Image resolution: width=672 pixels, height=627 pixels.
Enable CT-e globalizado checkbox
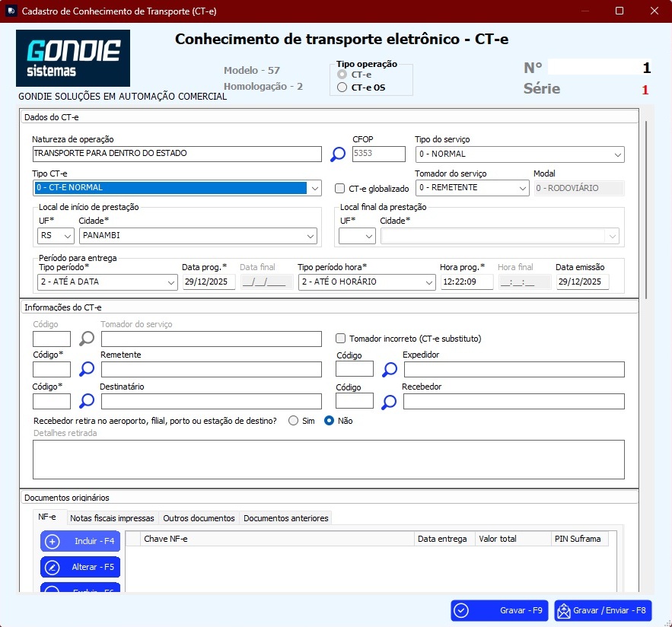pyautogui.click(x=341, y=189)
